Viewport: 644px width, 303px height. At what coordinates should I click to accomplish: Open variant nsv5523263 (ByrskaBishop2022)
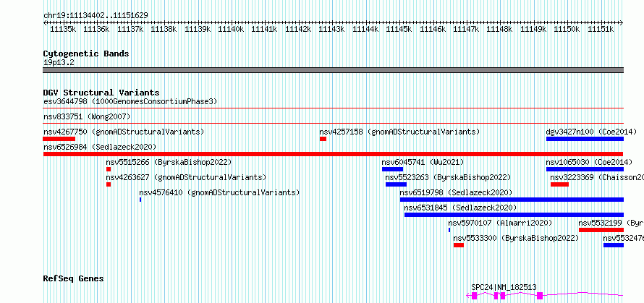coord(448,177)
